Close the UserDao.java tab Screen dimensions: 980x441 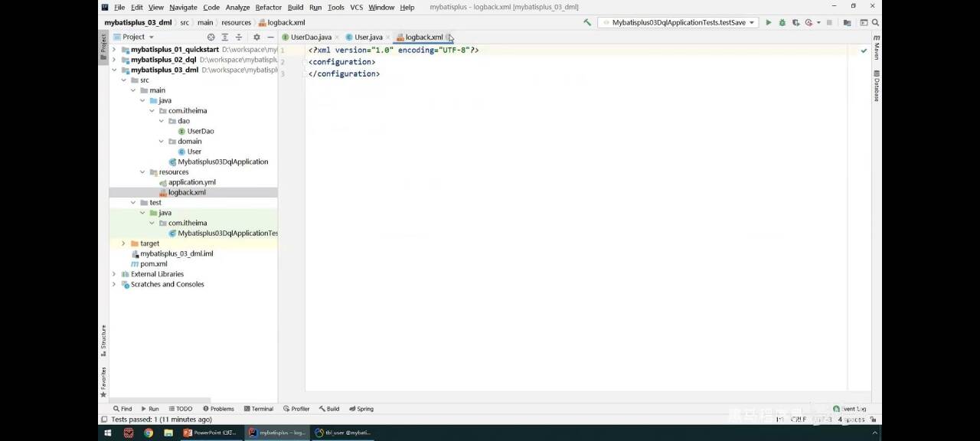pyautogui.click(x=337, y=38)
